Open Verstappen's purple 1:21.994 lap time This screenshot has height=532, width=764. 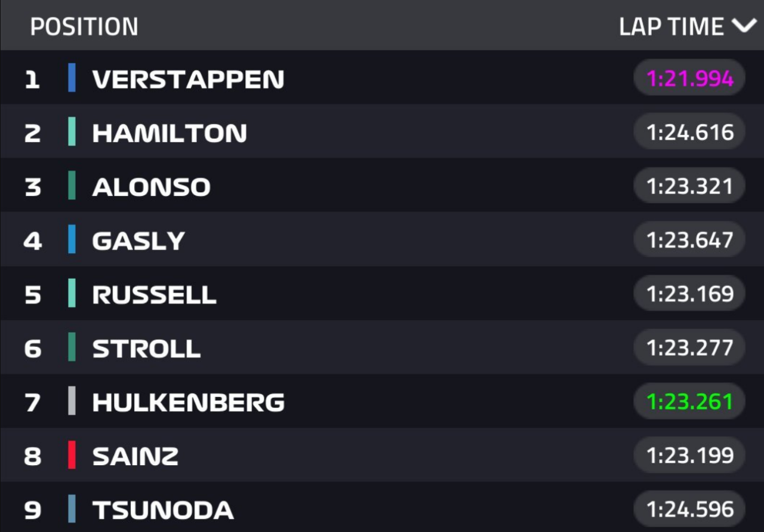689,78
